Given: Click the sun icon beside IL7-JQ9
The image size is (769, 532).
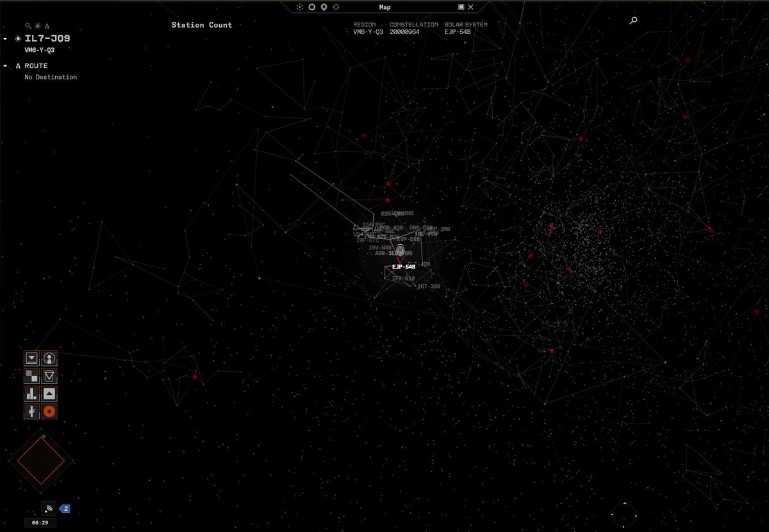Looking at the screenshot, I should point(18,39).
